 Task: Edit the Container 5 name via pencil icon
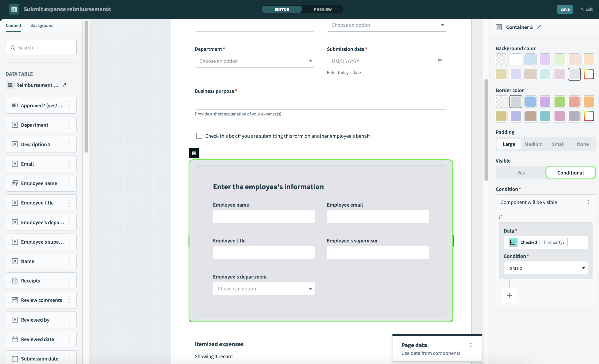(x=539, y=27)
